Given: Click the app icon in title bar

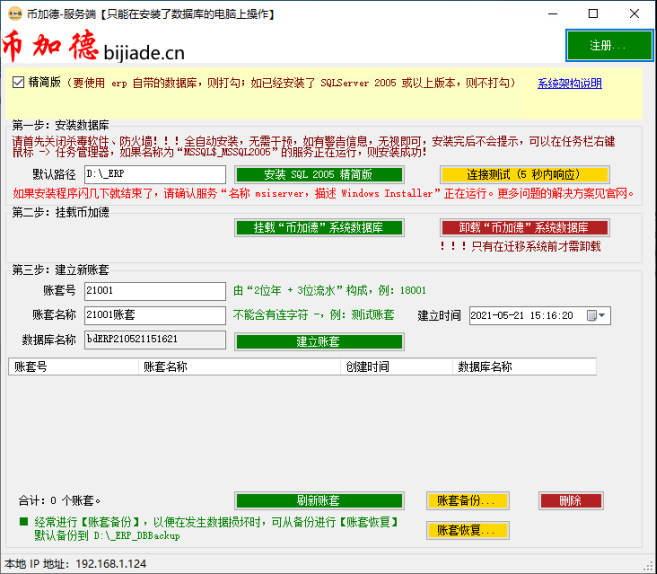Looking at the screenshot, I should tap(15, 14).
